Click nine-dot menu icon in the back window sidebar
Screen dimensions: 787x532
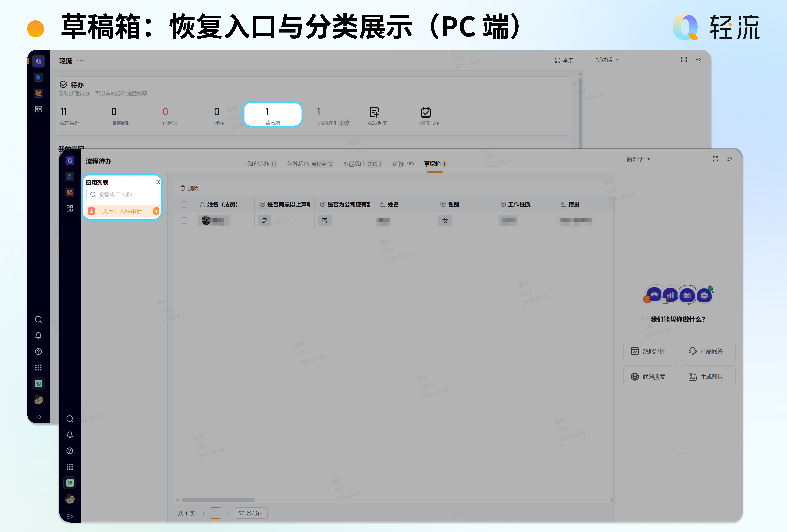pyautogui.click(x=38, y=367)
